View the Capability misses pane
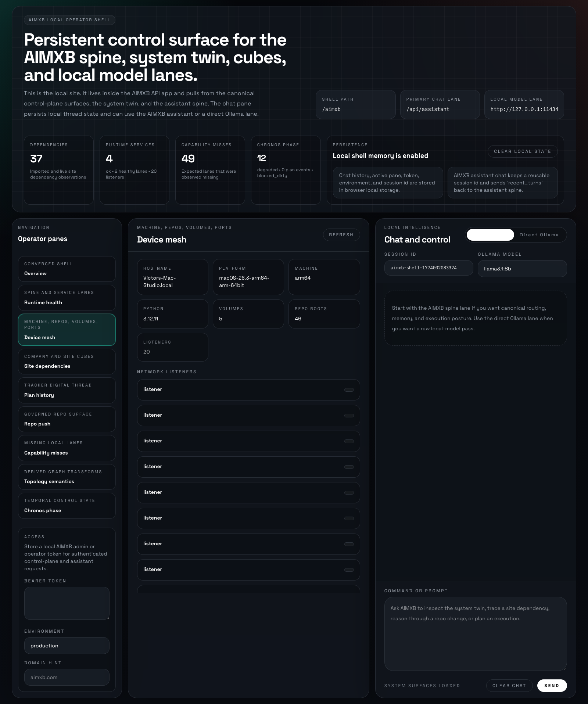The height and width of the screenshot is (704, 588). [x=67, y=448]
